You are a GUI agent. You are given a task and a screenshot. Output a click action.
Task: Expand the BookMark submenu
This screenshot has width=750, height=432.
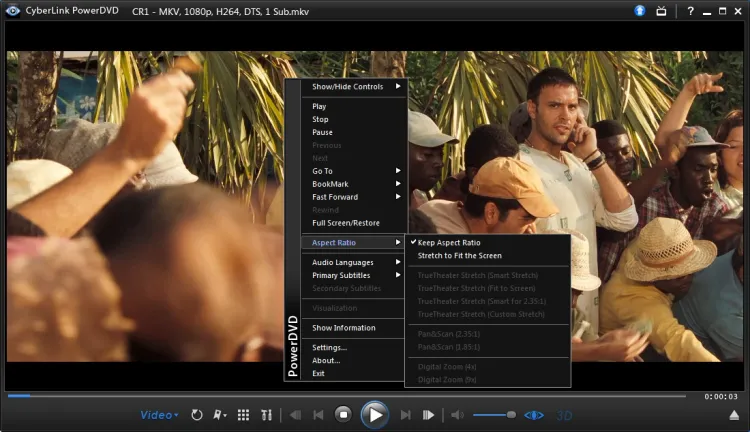tap(354, 184)
